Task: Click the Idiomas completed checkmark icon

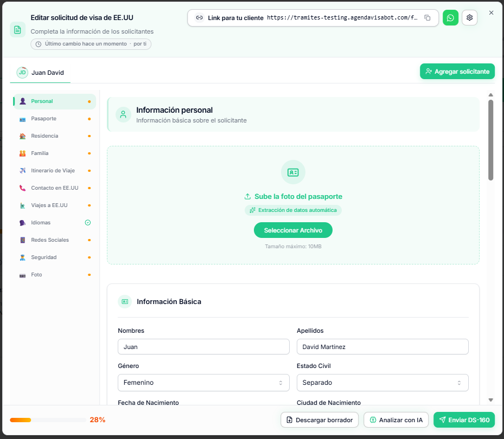Action: pos(88,223)
